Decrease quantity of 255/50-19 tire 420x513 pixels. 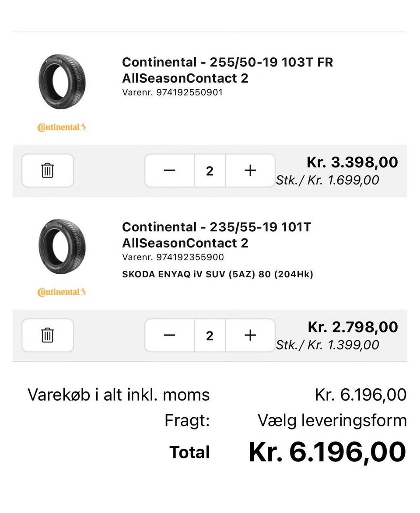[169, 171]
